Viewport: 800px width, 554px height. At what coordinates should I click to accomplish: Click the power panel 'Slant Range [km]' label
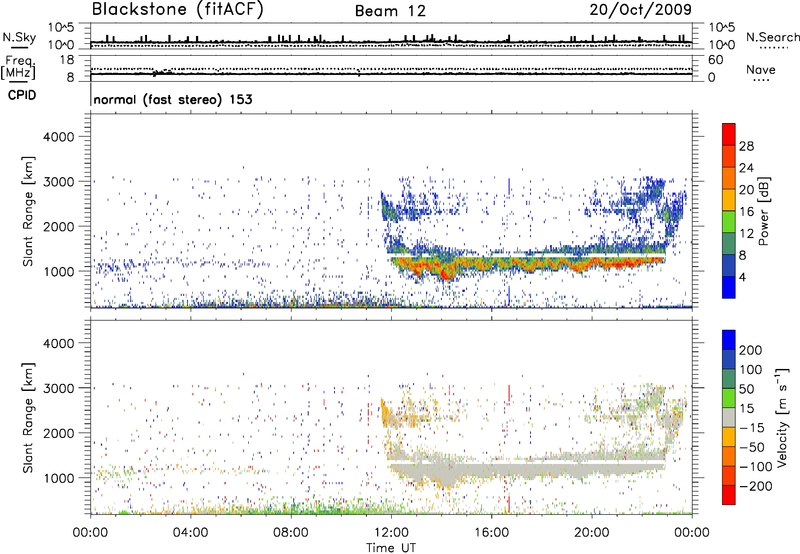28,211
